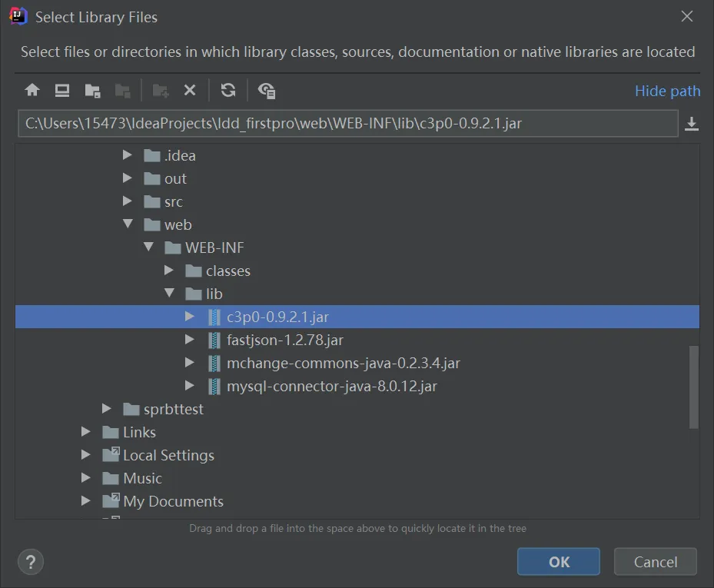Click the Module directory icon
The height and width of the screenshot is (588, 714).
[122, 91]
